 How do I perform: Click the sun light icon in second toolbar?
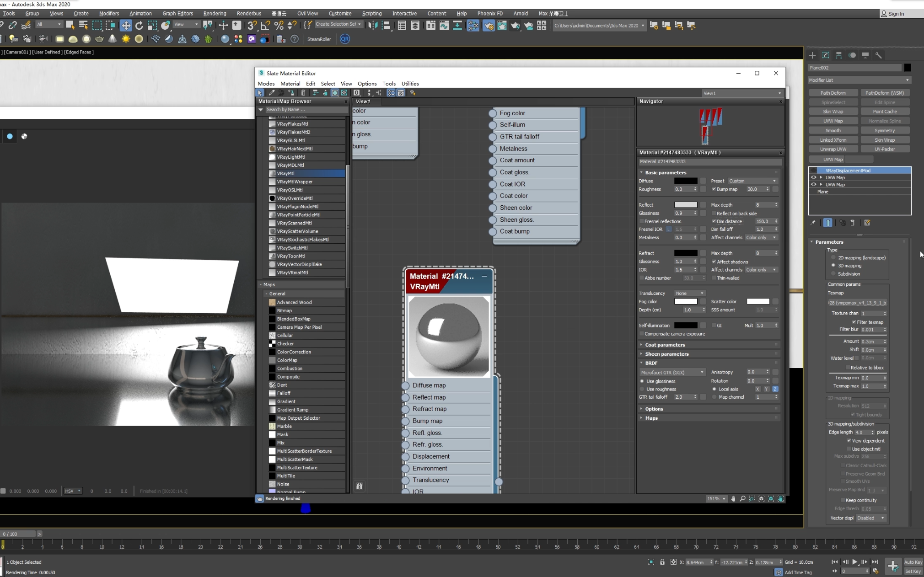point(126,39)
